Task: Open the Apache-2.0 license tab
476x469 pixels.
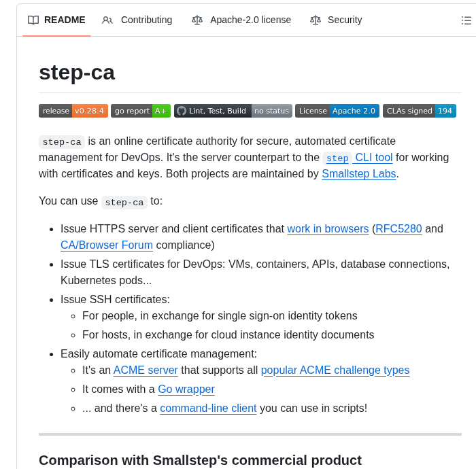Action: point(250,20)
